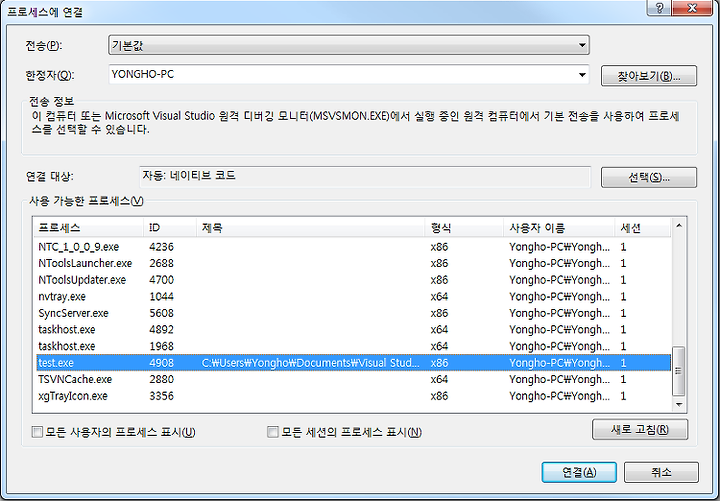Sort by the 세션 column header

(643, 228)
